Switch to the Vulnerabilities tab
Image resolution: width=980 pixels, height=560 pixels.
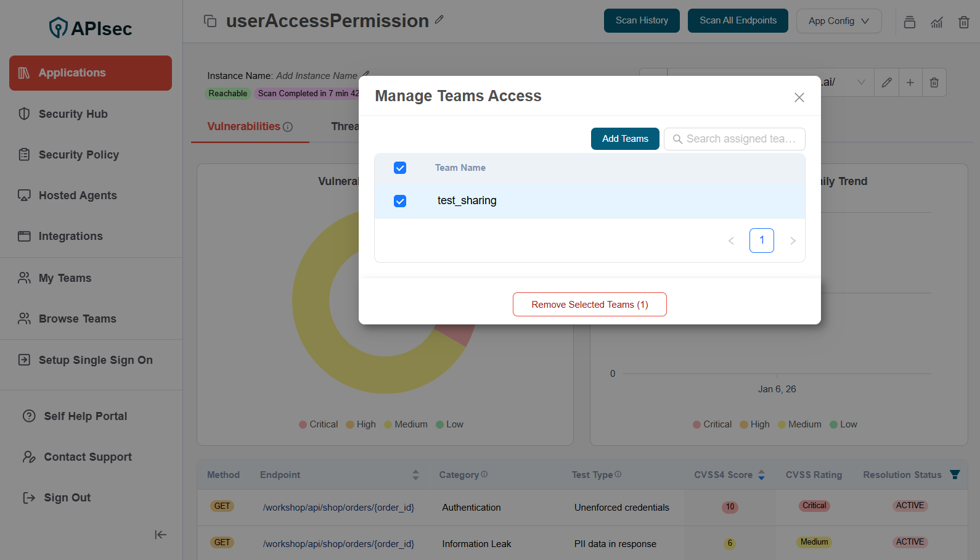pos(244,126)
